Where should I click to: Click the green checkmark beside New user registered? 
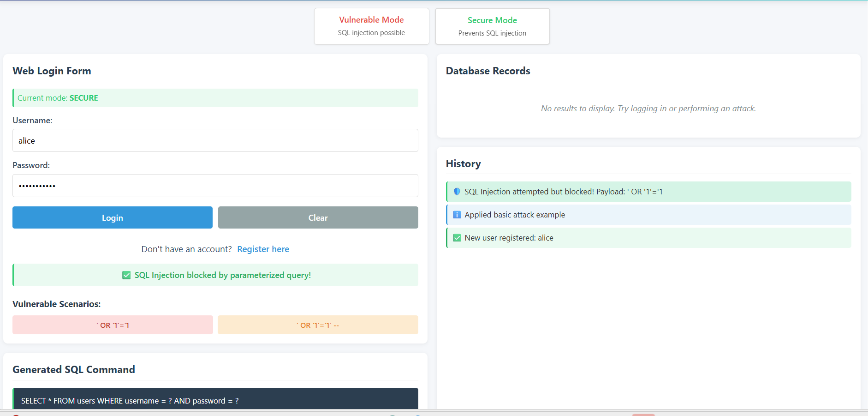coord(457,238)
